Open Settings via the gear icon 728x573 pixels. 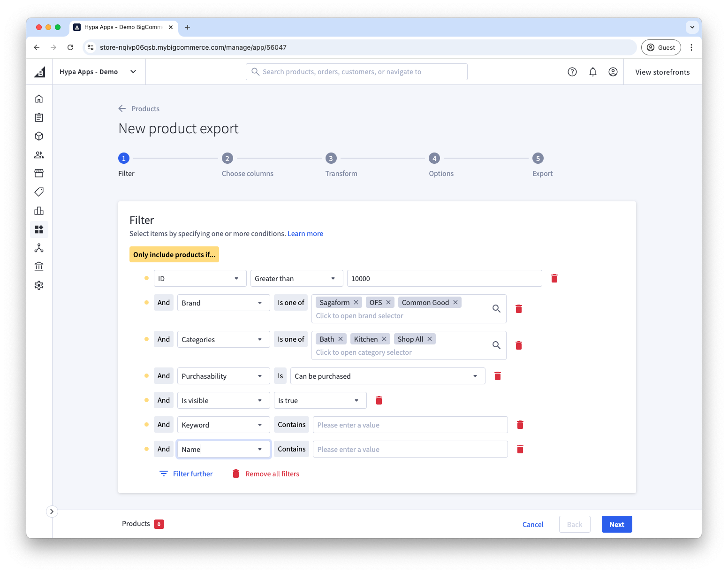[39, 285]
